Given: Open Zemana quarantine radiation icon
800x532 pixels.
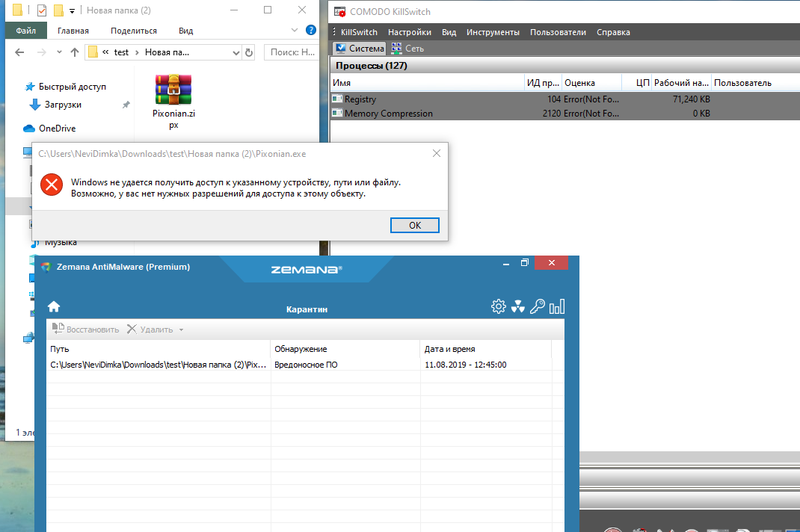Looking at the screenshot, I should point(518,306).
